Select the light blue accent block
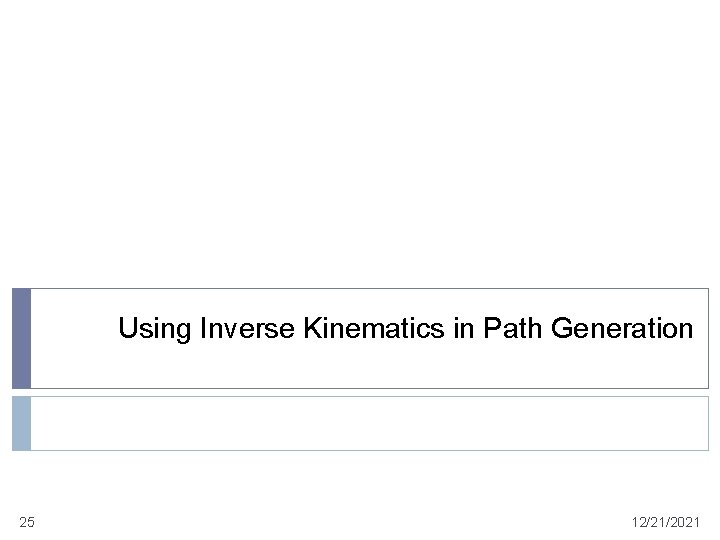 pos(21,423)
